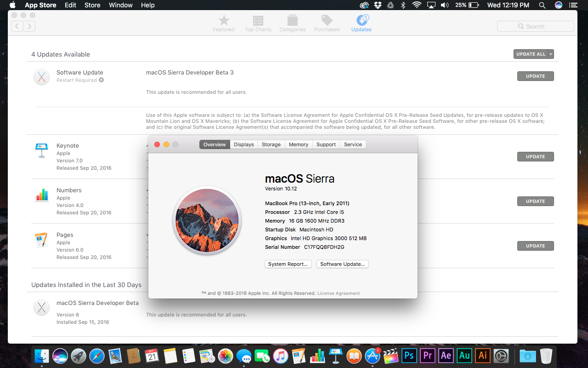
Task: Open iBooks from the dock
Action: tap(354, 356)
